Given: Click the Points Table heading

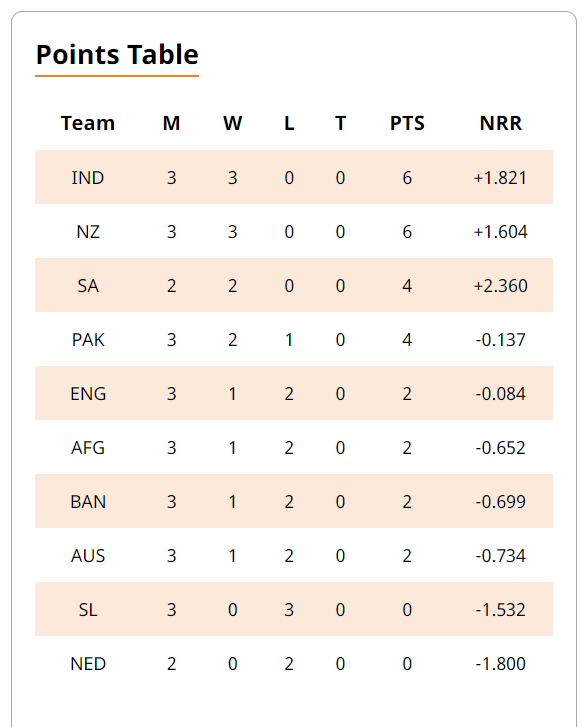Looking at the screenshot, I should (x=117, y=54).
